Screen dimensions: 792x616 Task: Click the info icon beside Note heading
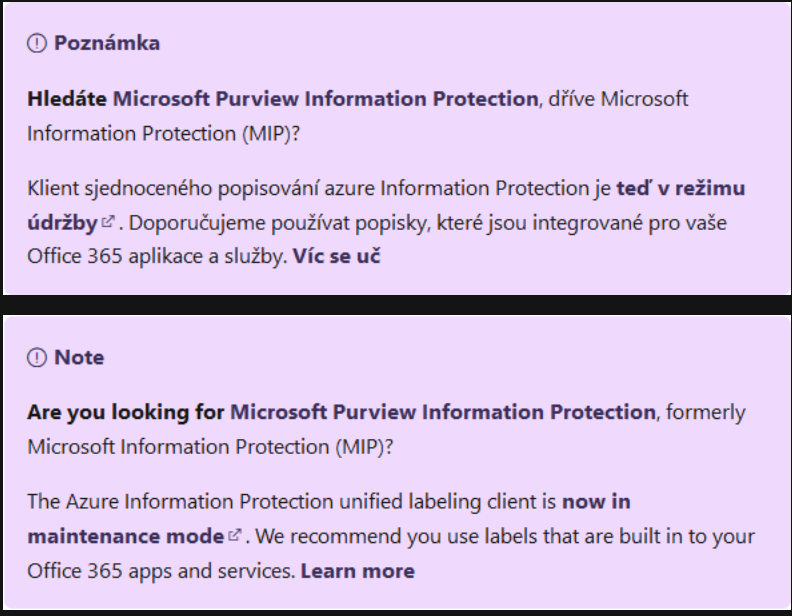(x=37, y=357)
